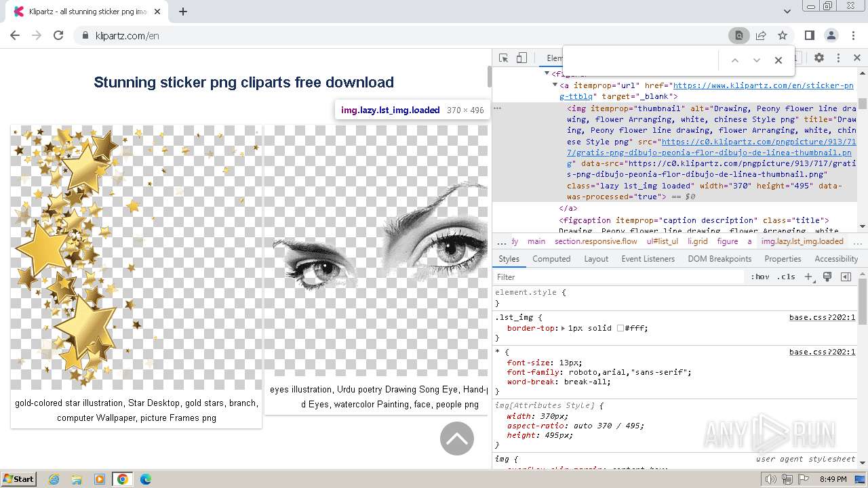Viewport: 868px width, 488px height.
Task: Switch to Event Listeners tab
Action: click(x=648, y=259)
